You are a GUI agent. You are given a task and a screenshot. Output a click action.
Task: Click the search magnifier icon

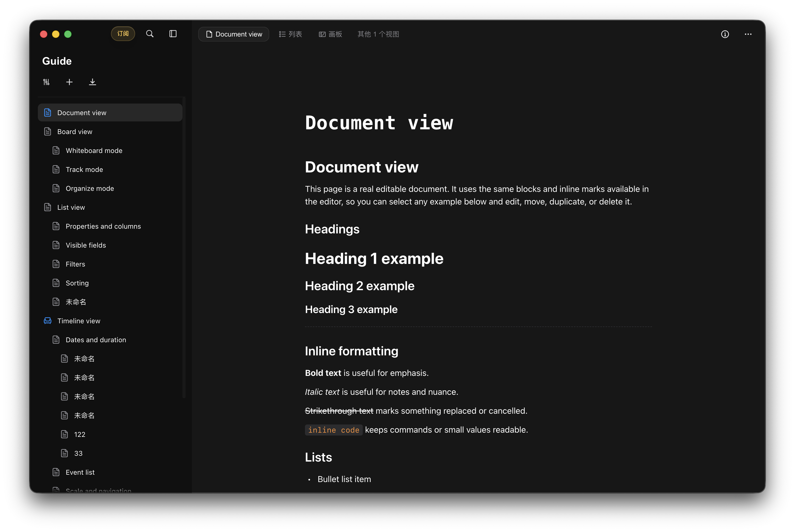pos(150,34)
